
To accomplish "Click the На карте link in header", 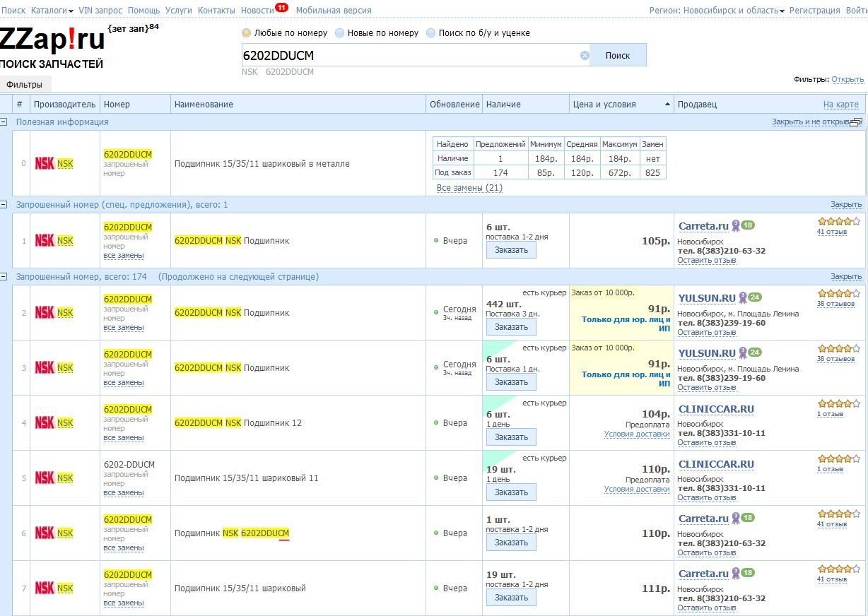I will coord(841,105).
